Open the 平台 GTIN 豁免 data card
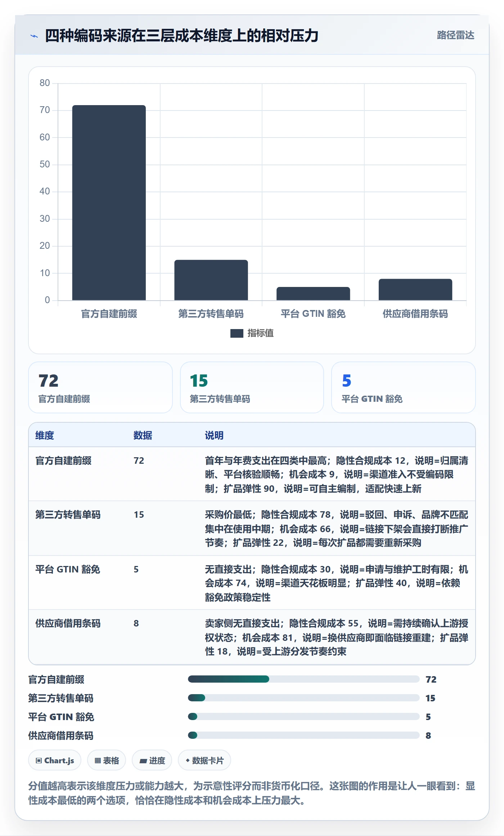 point(404,387)
